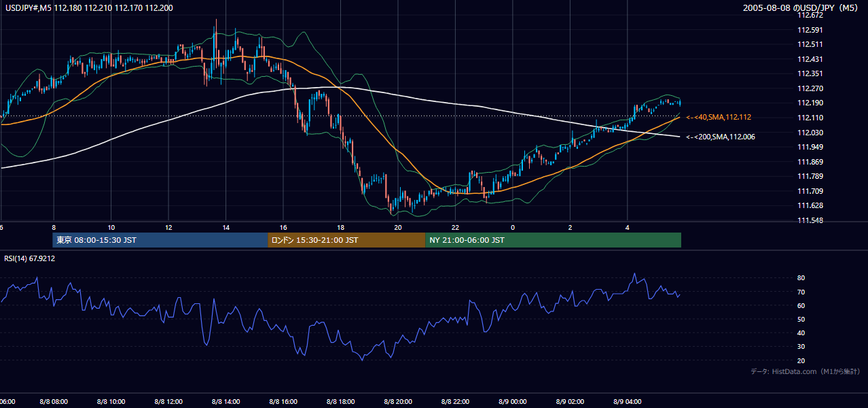The width and height of the screenshot is (868, 408).
Task: Click the hour label 12 under the price chart
Action: [168, 227]
